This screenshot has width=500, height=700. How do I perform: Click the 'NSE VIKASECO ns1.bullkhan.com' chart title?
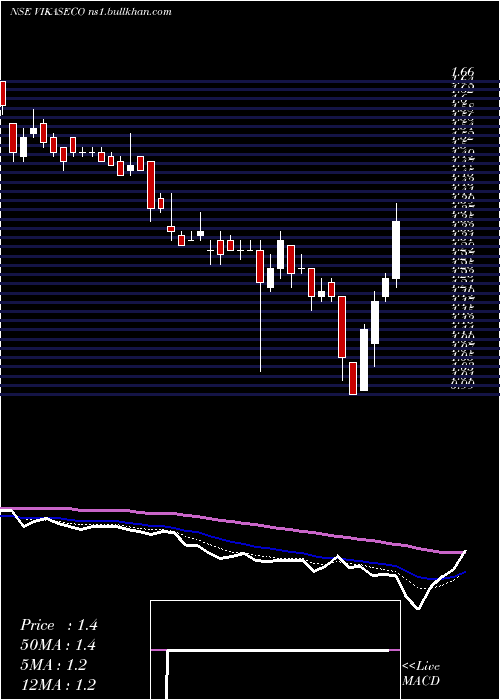point(91,12)
